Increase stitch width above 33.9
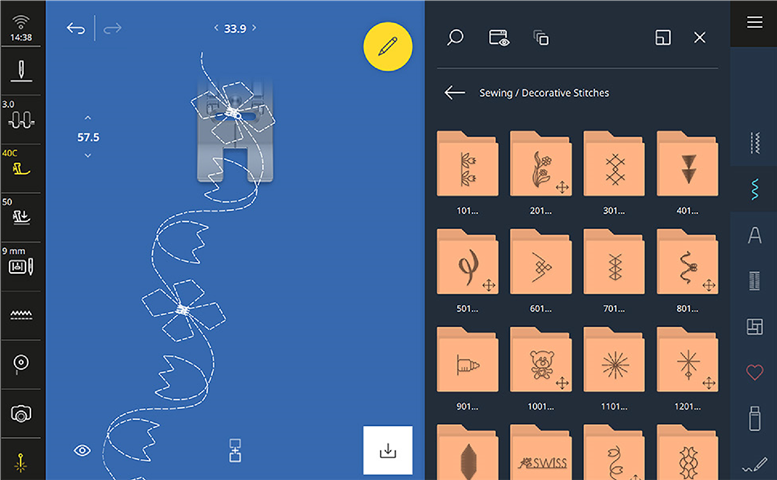Viewport: 777px width, 480px height. (254, 28)
